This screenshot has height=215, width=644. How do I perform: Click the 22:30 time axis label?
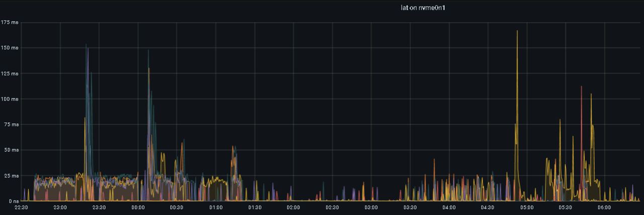click(22, 207)
